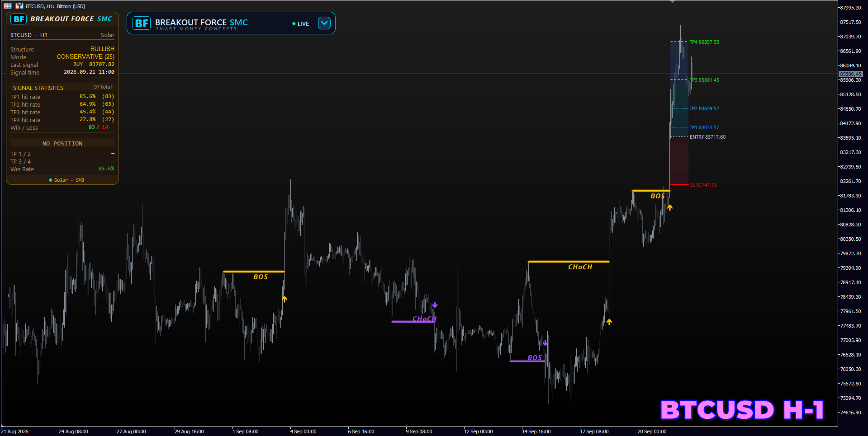This screenshot has height=436, width=868.
Task: Toggle the green LIVE status indicator
Action: tap(301, 23)
